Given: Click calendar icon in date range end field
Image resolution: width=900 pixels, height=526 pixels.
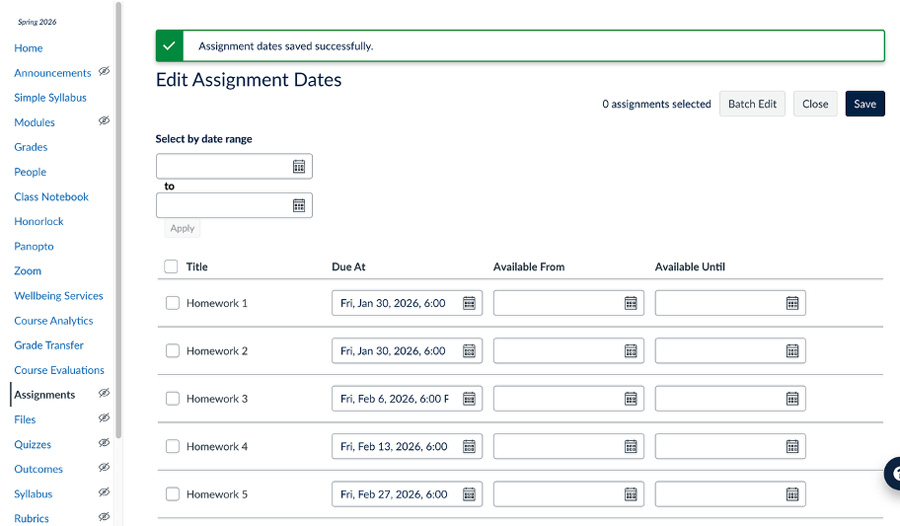Looking at the screenshot, I should 299,206.
